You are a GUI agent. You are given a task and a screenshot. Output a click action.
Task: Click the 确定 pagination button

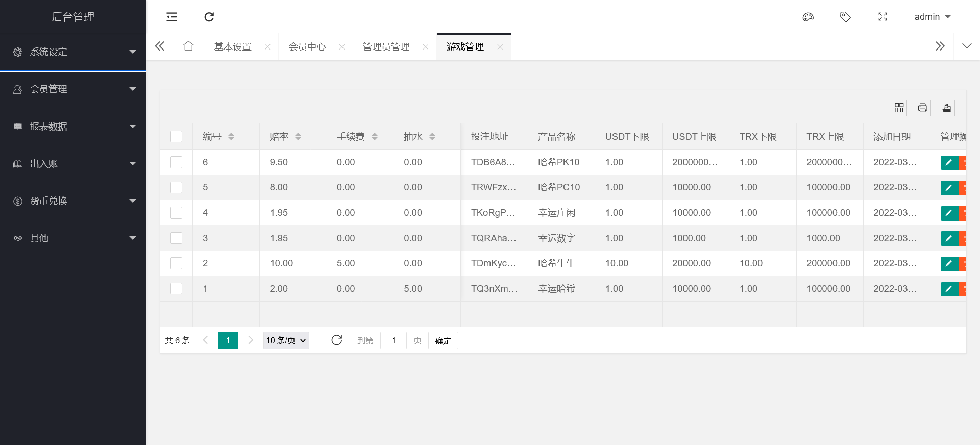pyautogui.click(x=443, y=341)
